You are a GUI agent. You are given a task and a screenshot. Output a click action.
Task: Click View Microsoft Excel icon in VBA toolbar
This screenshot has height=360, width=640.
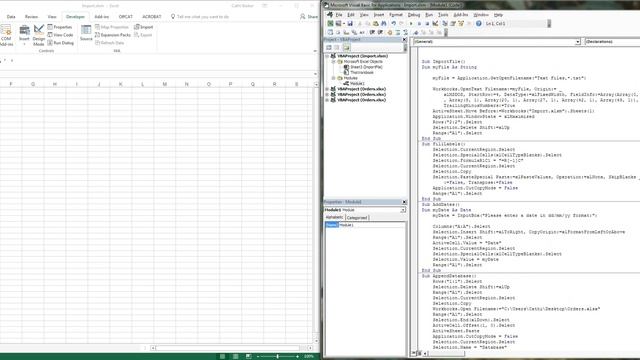point(330,24)
